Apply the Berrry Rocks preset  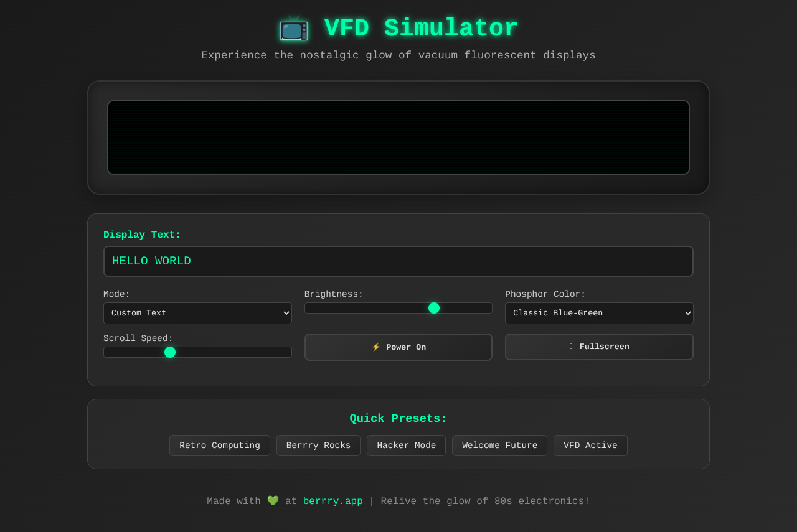(x=318, y=445)
